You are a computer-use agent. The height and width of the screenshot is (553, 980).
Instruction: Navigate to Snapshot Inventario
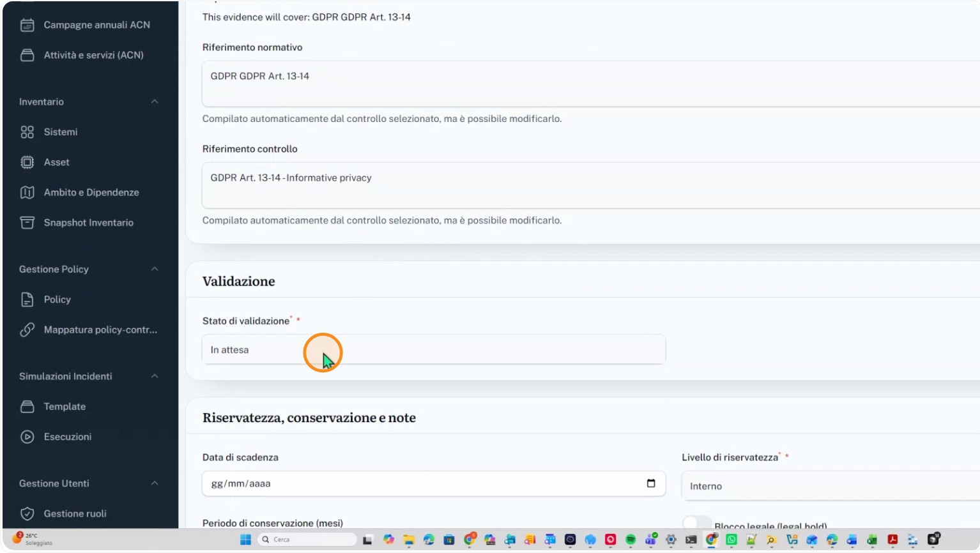pyautogui.click(x=89, y=223)
